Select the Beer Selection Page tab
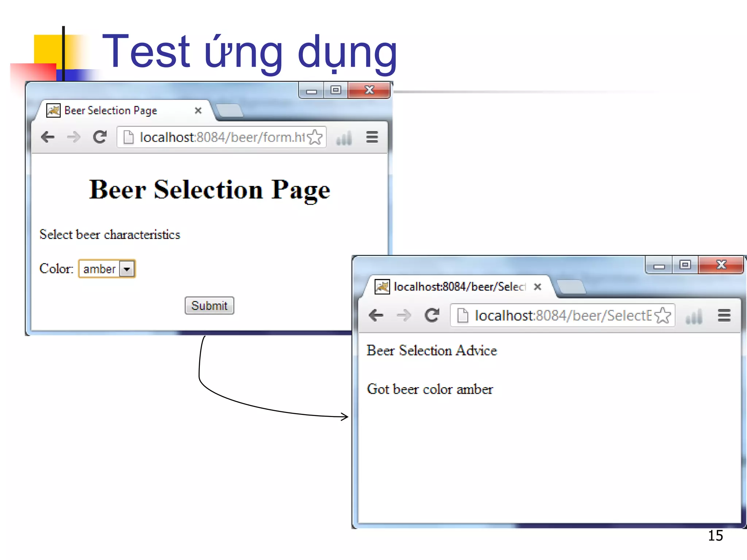This screenshot has height=560, width=747. 124,110
